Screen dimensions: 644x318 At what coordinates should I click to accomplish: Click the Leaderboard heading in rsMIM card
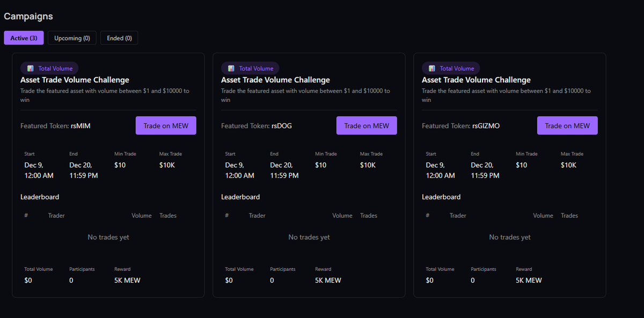(40, 197)
